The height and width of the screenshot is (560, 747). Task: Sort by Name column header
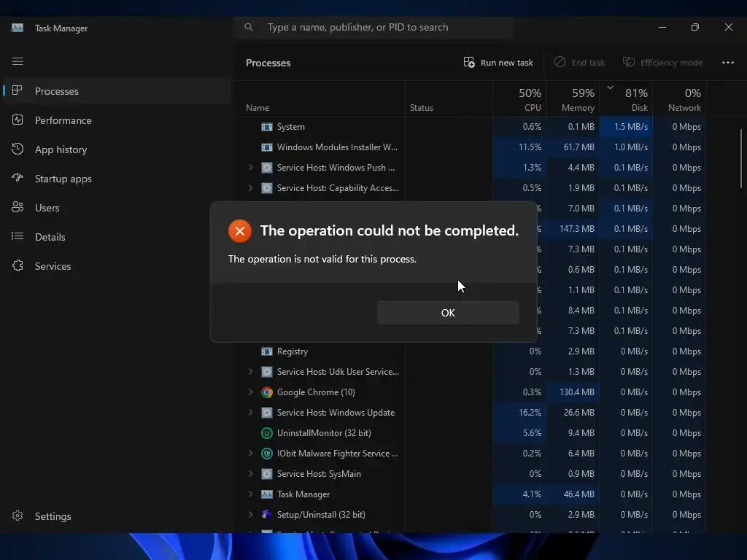point(258,108)
